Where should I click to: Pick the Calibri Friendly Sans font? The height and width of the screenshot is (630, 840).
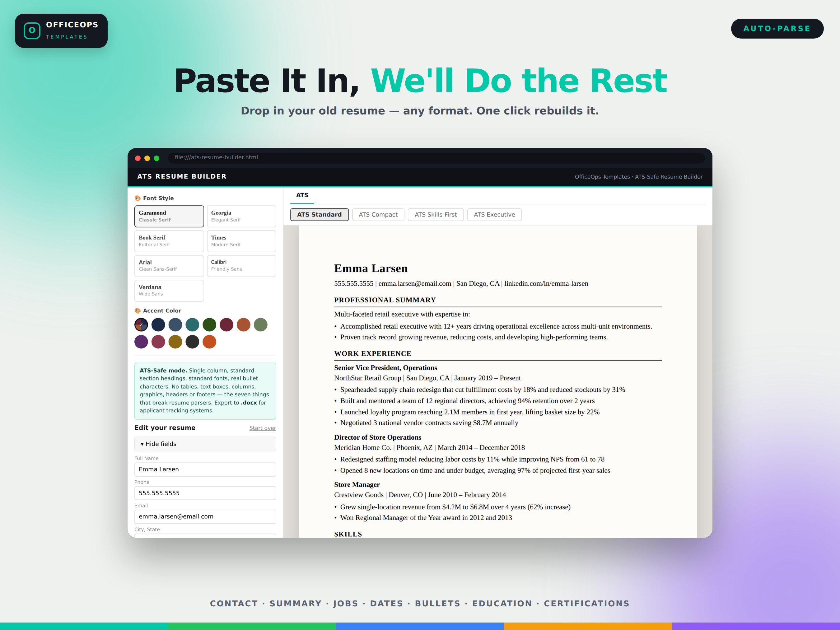tap(241, 266)
